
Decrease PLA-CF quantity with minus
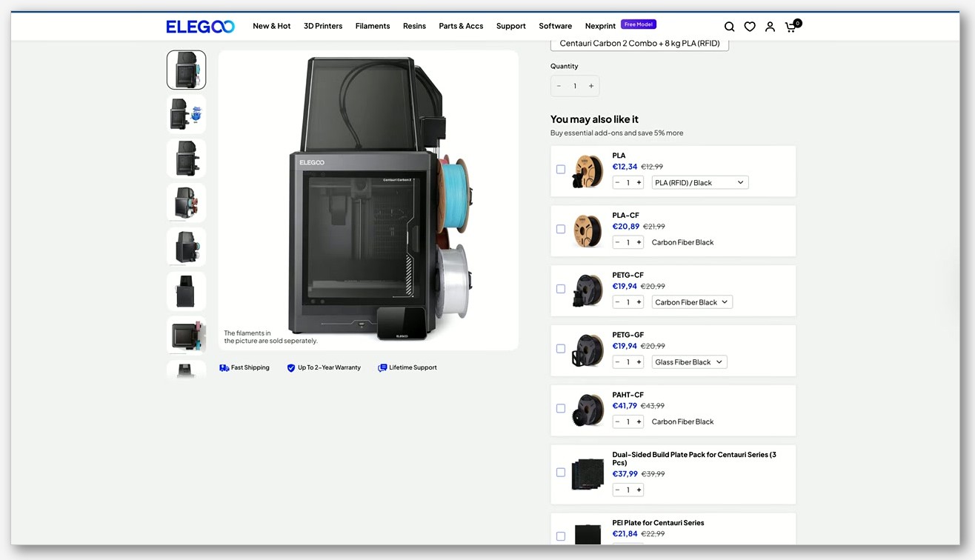coord(617,242)
